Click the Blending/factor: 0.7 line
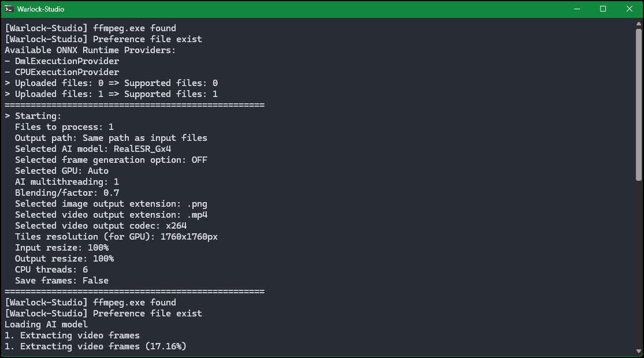Viewport: 644px width, 358px height. pyautogui.click(x=67, y=193)
